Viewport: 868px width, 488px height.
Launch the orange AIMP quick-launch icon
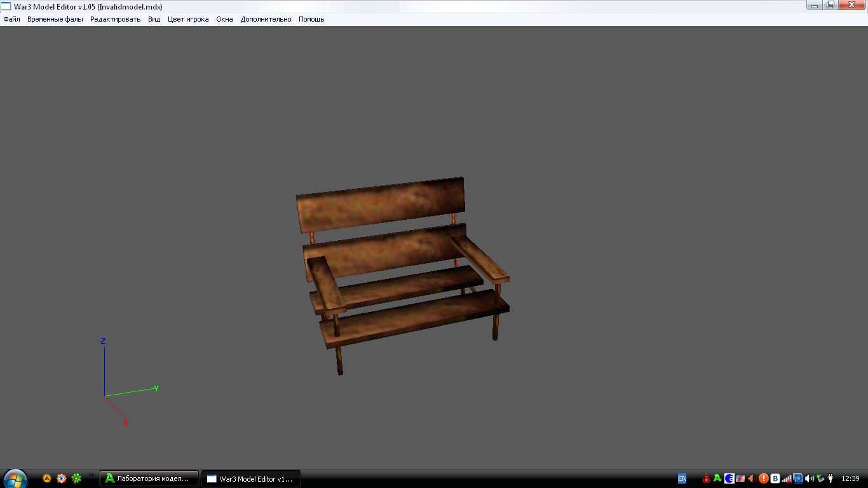point(46,478)
